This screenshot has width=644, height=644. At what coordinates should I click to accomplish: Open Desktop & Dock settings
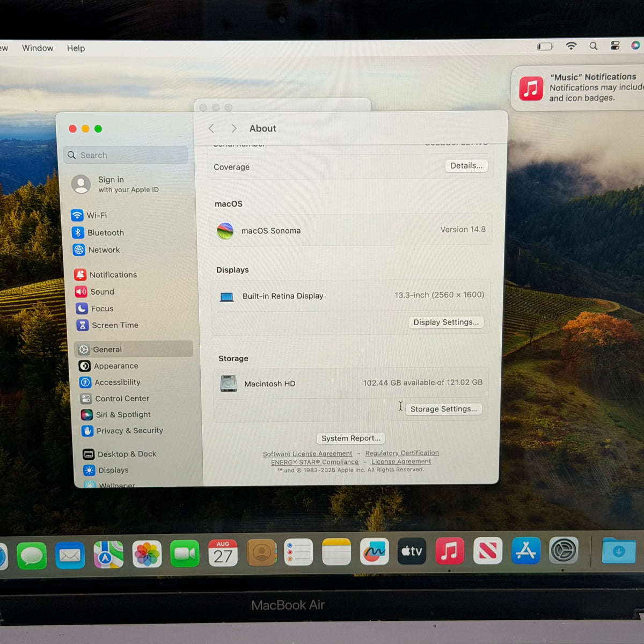coord(120,454)
